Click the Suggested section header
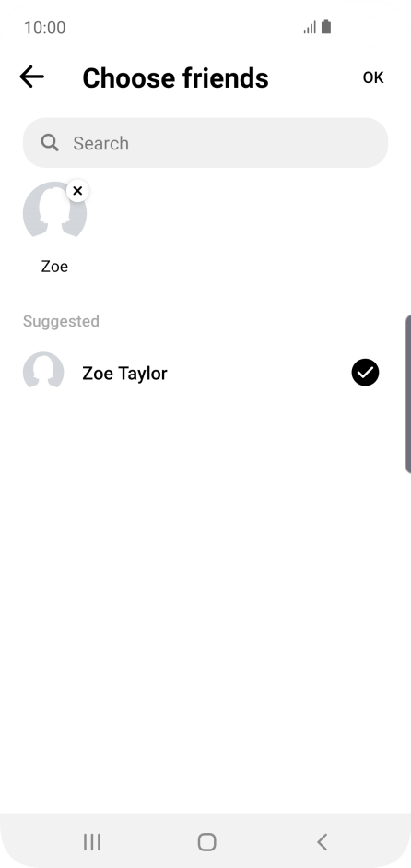The image size is (411, 868). point(61,321)
